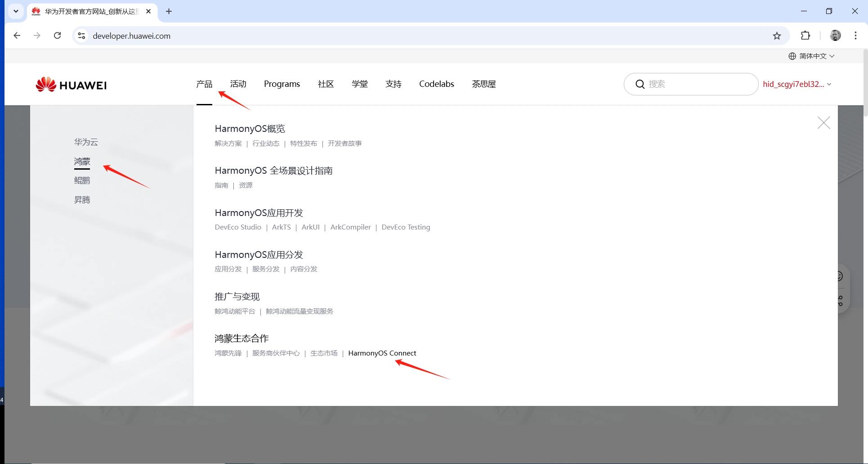
Task: Open ArkUI link
Action: click(311, 227)
